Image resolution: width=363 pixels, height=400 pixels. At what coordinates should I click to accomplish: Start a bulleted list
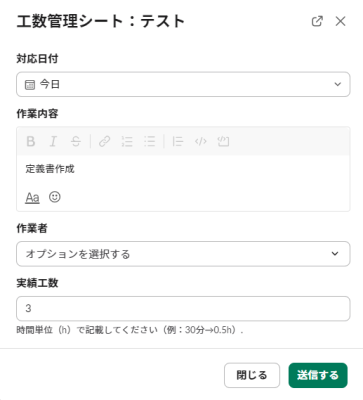point(150,141)
